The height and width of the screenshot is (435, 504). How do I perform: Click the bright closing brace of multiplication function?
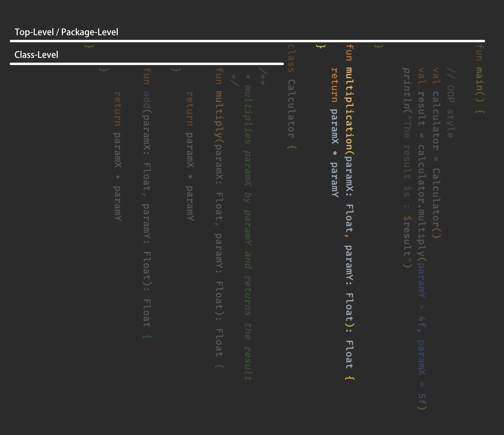(x=320, y=46)
